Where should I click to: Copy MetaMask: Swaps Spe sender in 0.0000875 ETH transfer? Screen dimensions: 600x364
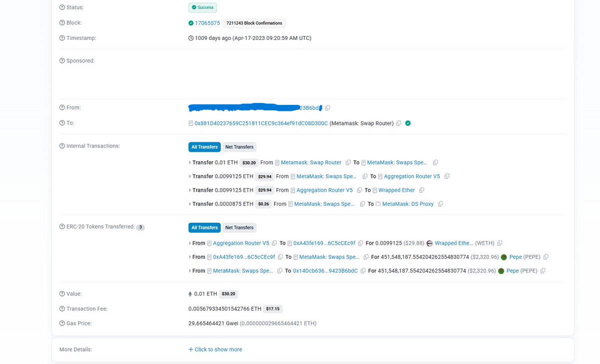pyautogui.click(x=362, y=204)
